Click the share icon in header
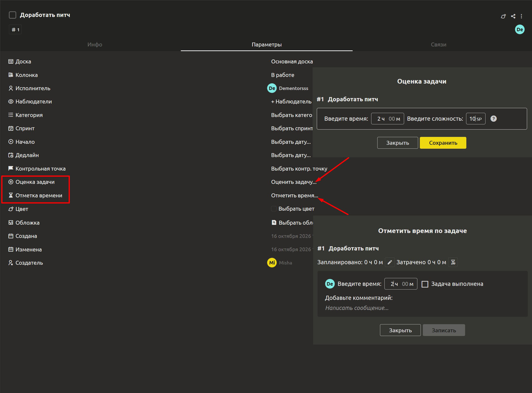 click(513, 16)
